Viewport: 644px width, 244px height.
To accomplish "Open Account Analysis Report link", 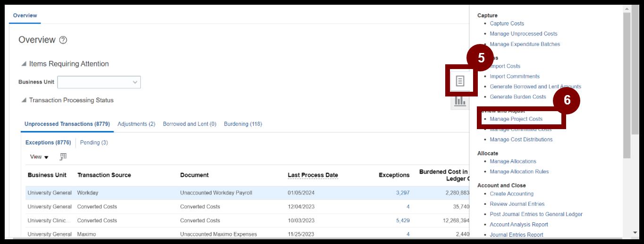I will (519, 225).
